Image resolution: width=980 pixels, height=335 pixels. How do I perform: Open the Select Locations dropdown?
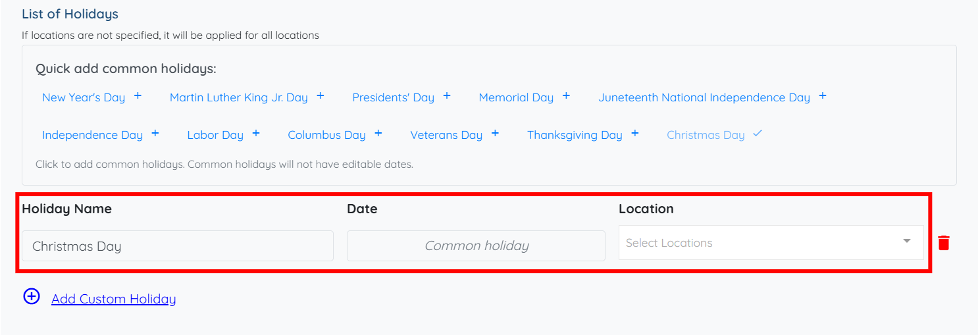763,243
